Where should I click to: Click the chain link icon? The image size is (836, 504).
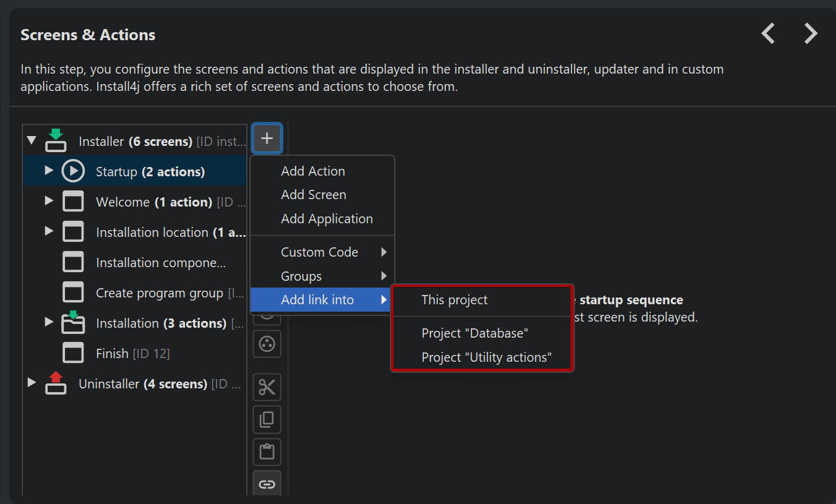pyautogui.click(x=267, y=484)
